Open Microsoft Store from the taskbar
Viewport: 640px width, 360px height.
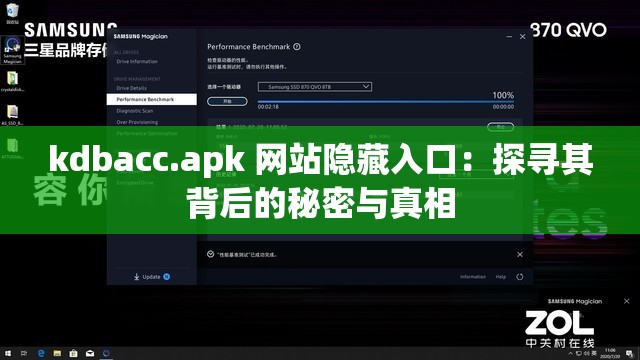[73, 353]
